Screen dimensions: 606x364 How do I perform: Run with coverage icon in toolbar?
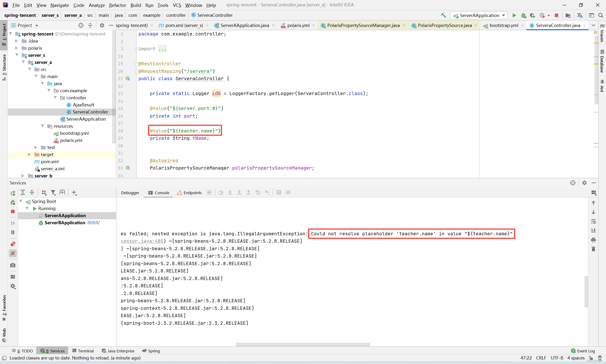tap(532, 15)
